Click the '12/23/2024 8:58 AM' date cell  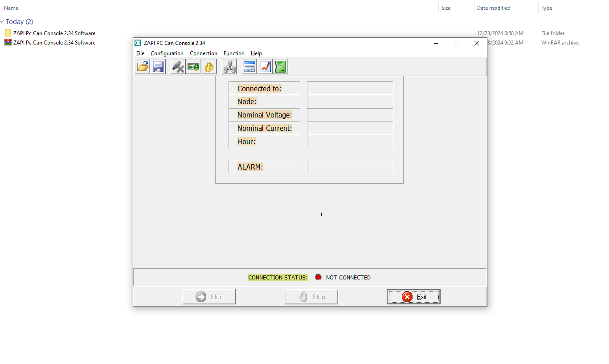tap(500, 33)
